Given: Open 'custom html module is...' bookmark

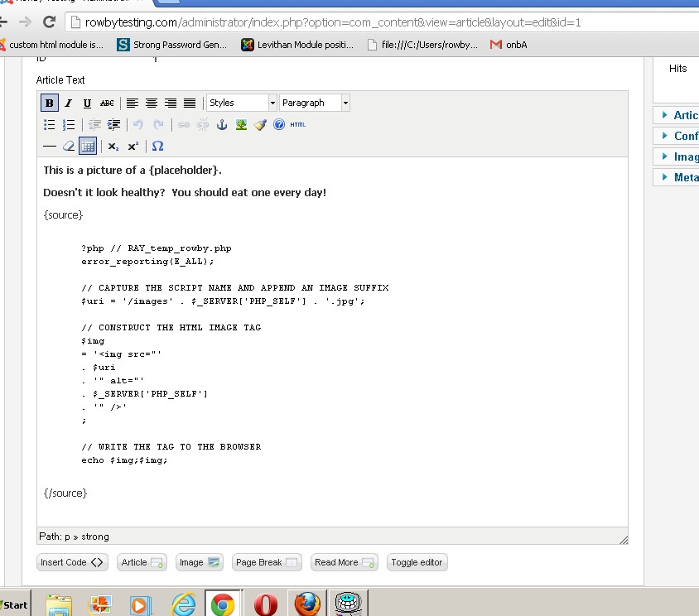Looking at the screenshot, I should pyautogui.click(x=51, y=45).
